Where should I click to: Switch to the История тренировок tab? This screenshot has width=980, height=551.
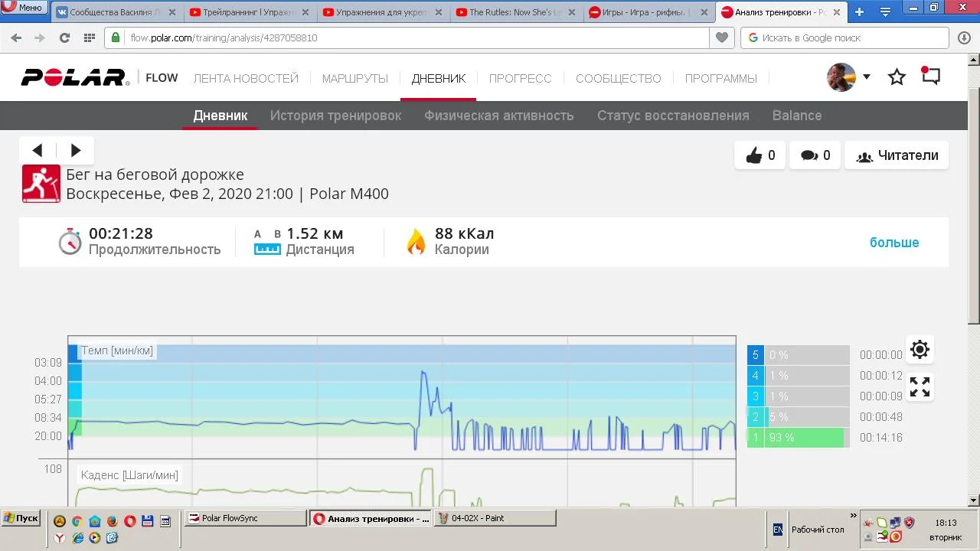tap(335, 116)
